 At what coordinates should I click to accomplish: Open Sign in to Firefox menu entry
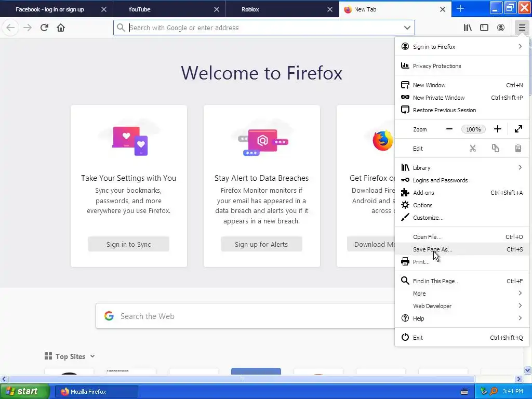pyautogui.click(x=462, y=46)
